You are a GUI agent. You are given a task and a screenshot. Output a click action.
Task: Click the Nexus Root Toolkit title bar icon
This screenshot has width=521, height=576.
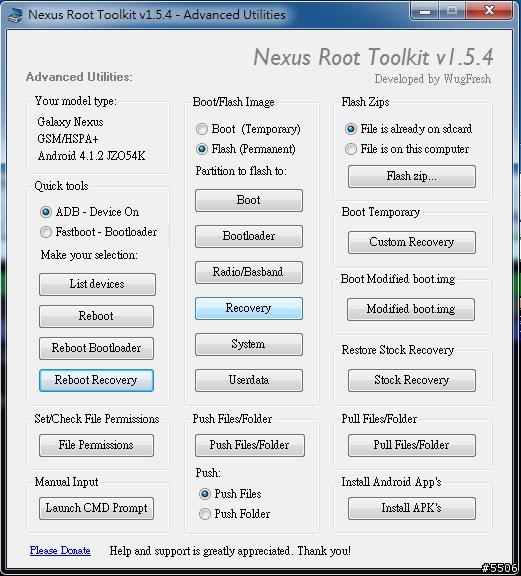tap(15, 15)
